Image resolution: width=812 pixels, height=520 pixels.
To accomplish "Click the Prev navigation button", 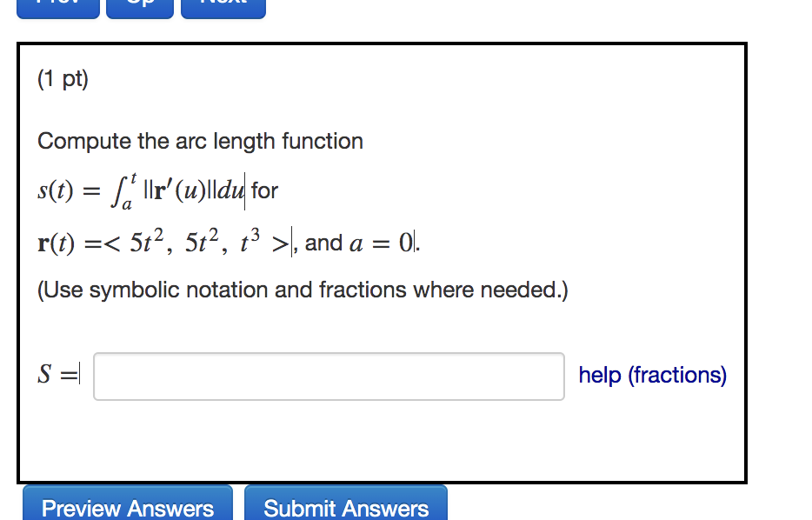I will 57,7.
